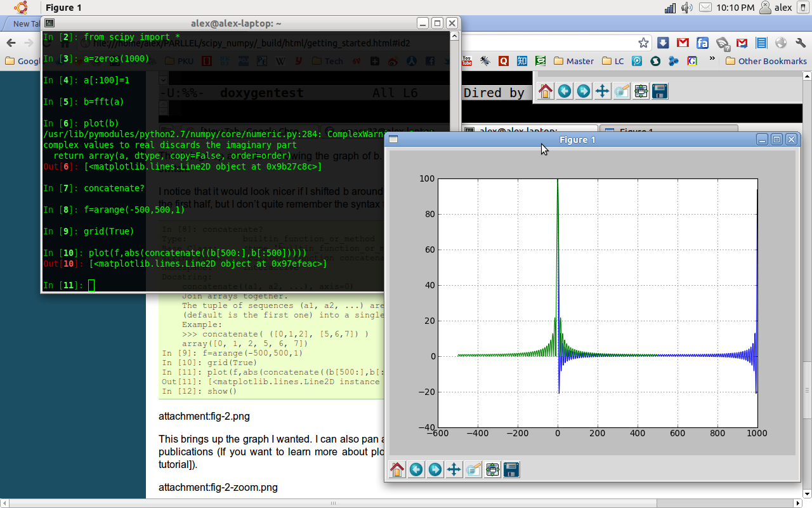The image size is (812, 508).
Task: Open the first Gmail extension icon in Chrome toolbar
Action: [x=683, y=43]
